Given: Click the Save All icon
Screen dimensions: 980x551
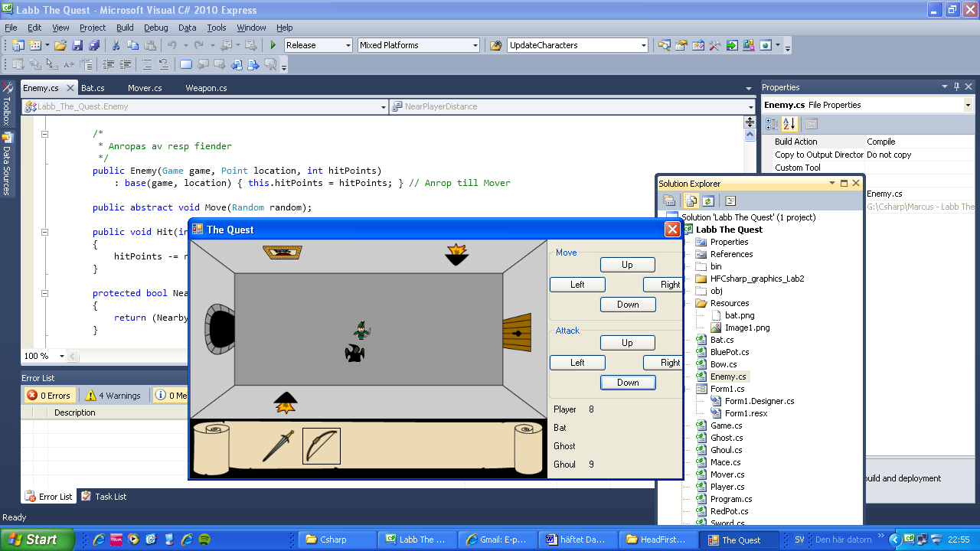Looking at the screenshot, I should pos(94,45).
